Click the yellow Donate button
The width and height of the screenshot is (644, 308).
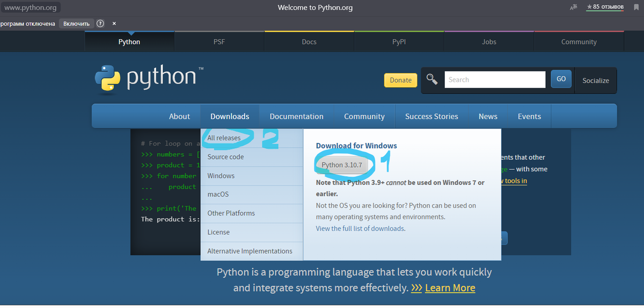401,80
